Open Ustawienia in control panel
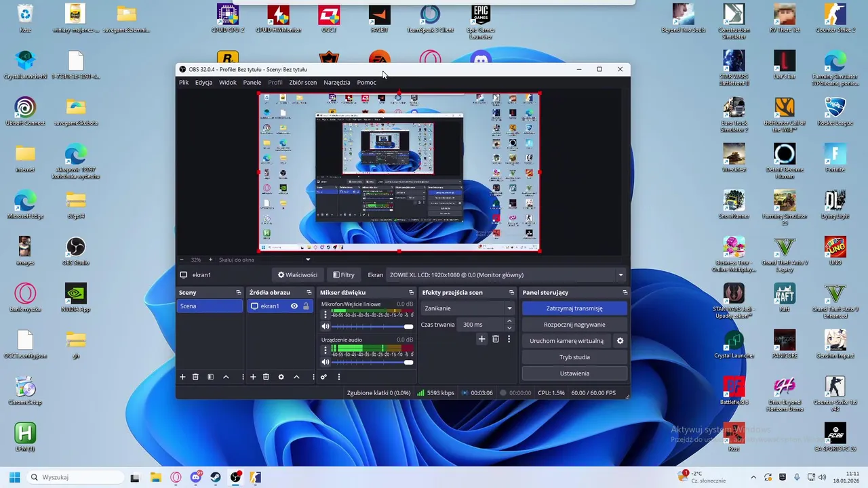 click(574, 373)
